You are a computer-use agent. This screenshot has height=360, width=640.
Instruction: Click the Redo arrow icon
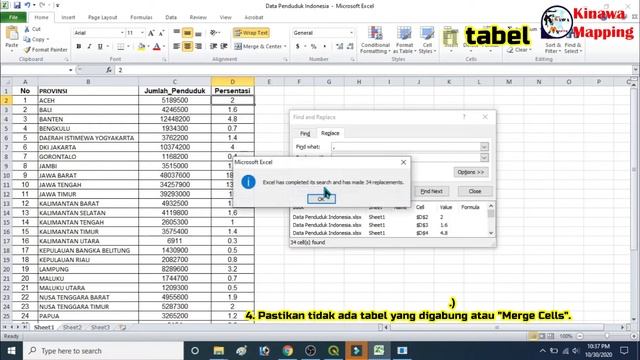point(42,5)
